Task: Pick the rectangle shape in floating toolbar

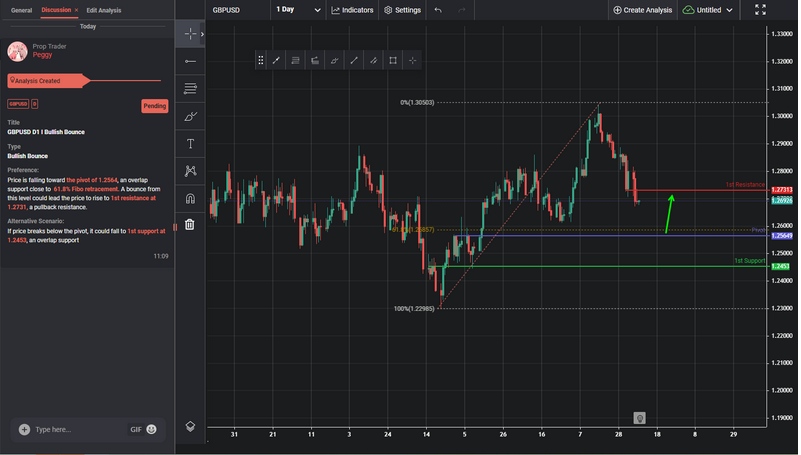Action: point(393,60)
